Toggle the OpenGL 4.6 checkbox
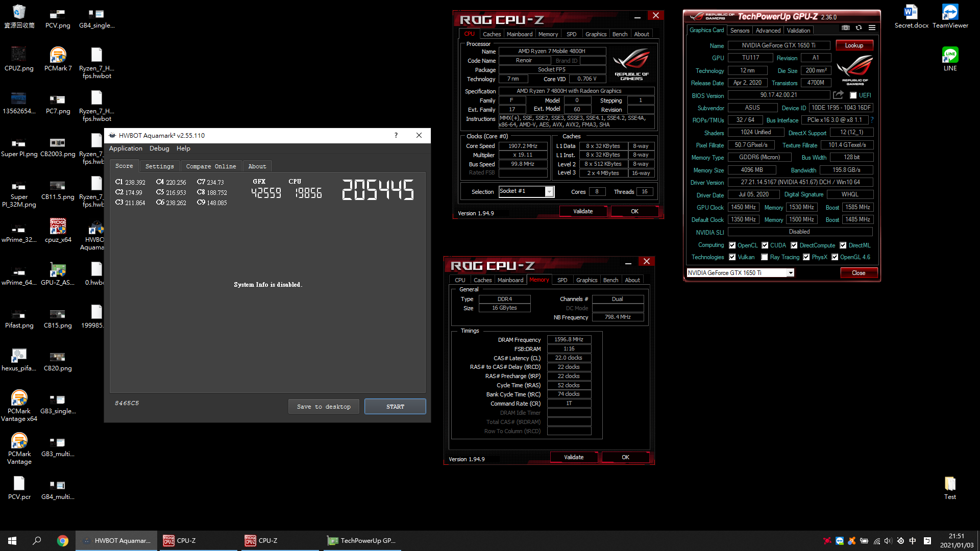Image resolution: width=980 pixels, height=551 pixels. click(835, 257)
